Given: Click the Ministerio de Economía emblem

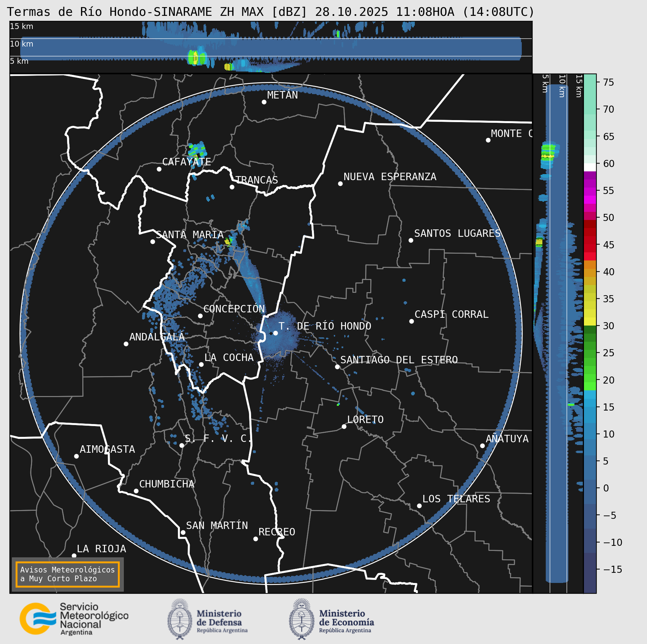Looking at the screenshot, I should point(301,619).
